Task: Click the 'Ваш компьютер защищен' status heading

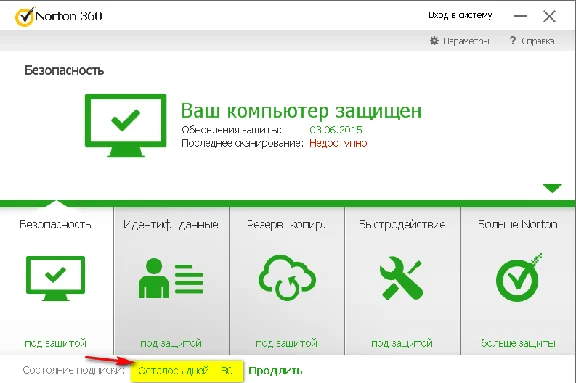Action: (301, 111)
